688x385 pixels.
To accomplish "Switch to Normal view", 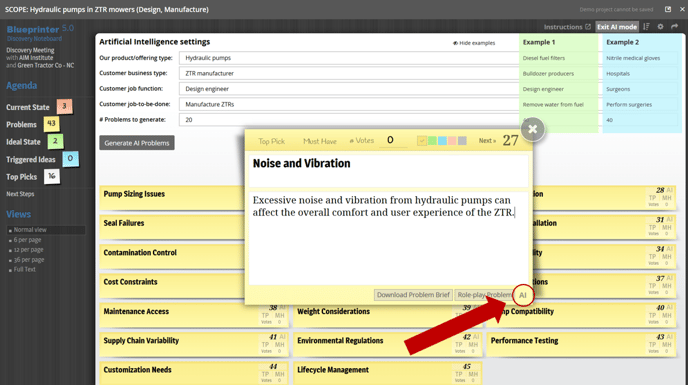I will (30, 230).
